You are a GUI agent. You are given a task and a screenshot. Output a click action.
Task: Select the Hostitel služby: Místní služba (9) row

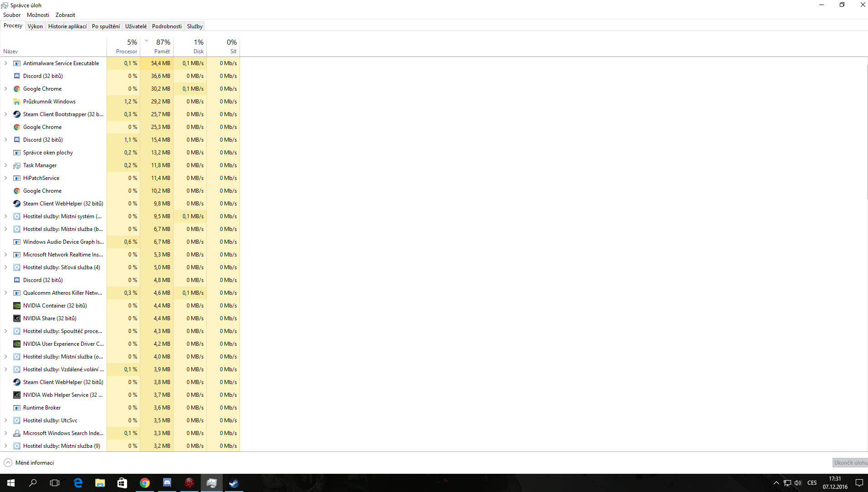pyautogui.click(x=120, y=446)
